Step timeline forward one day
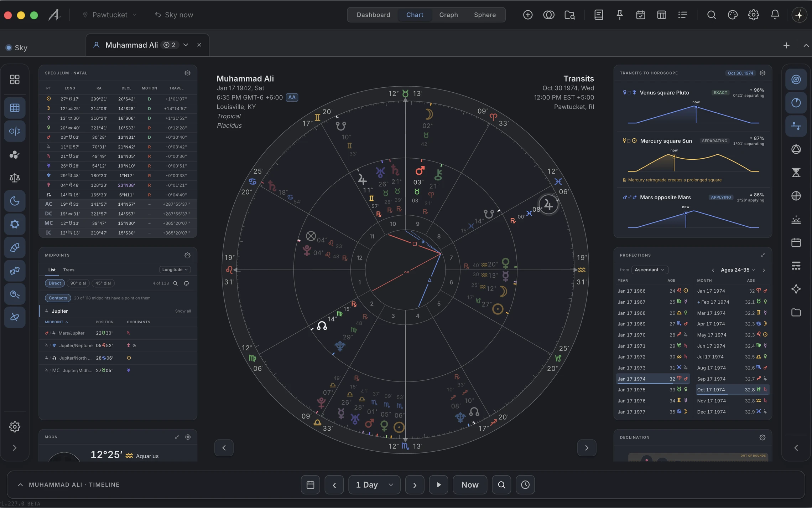This screenshot has width=812, height=508. click(x=415, y=485)
